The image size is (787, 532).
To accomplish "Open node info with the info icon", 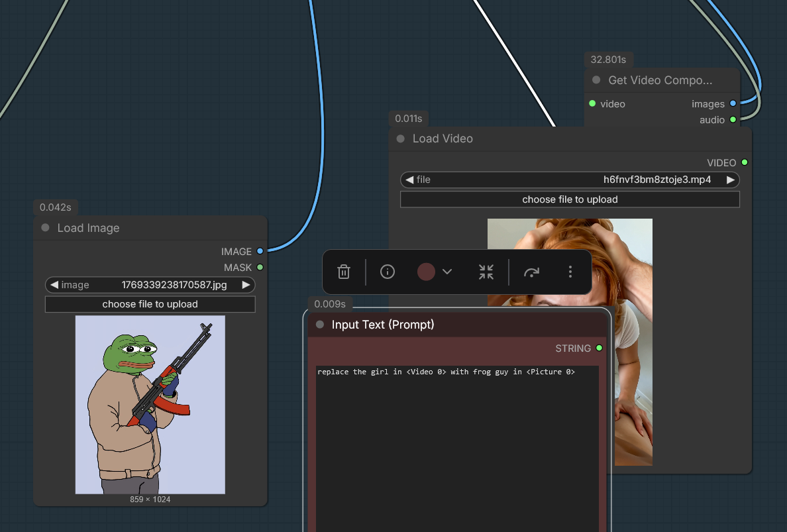I will coord(388,272).
